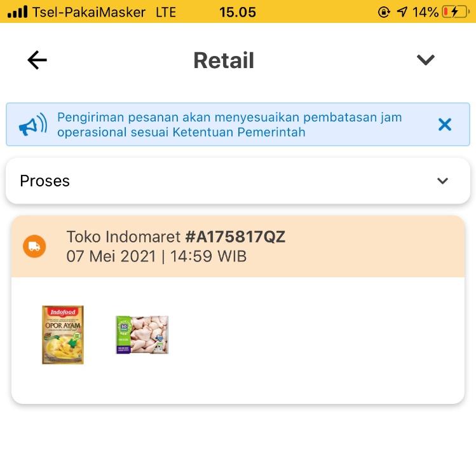Viewport: 476px width, 451px height.
Task: Tap the location arrow status icon
Action: (x=402, y=12)
